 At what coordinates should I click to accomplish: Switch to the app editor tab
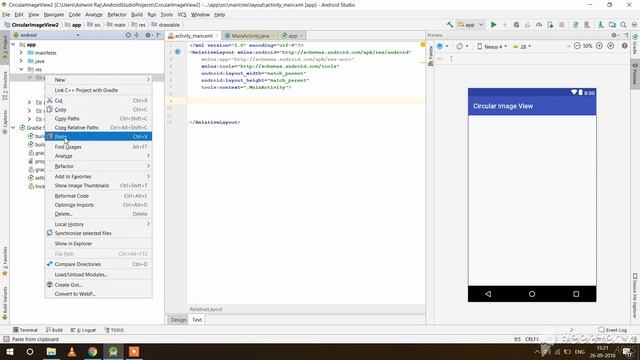point(292,36)
